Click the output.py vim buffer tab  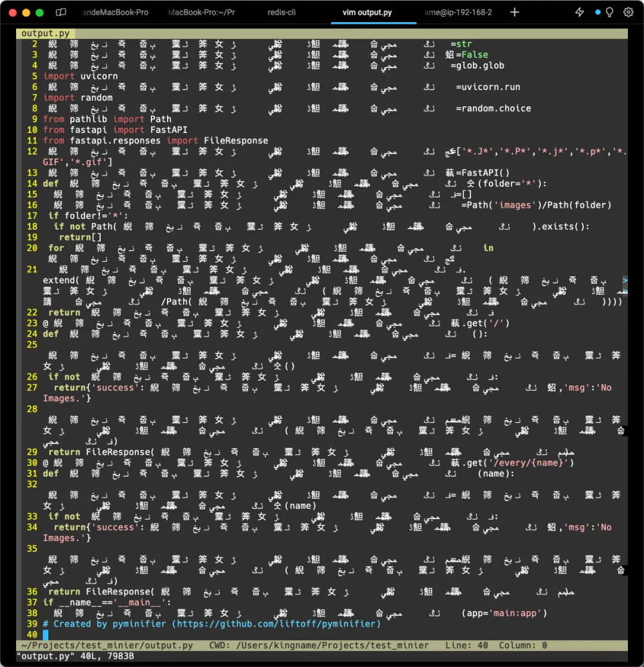tap(45, 33)
